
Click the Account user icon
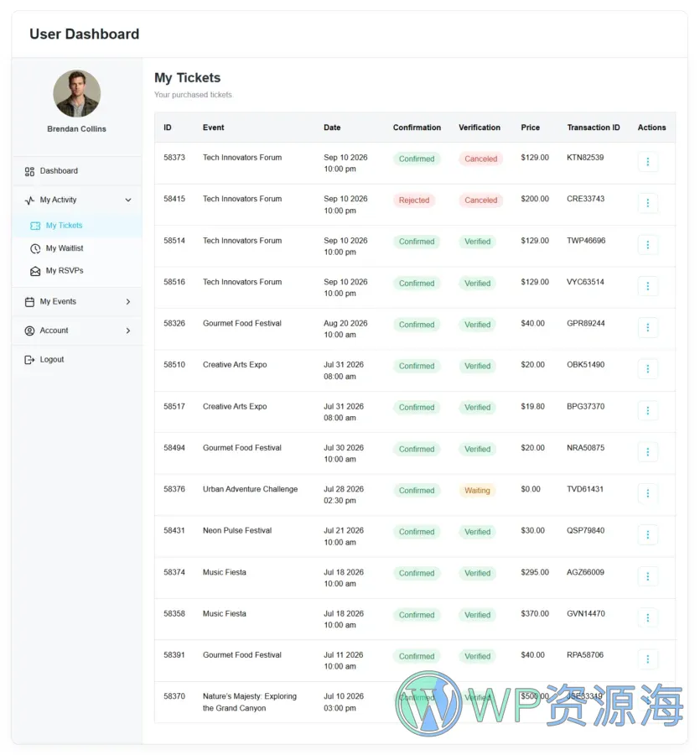29,331
